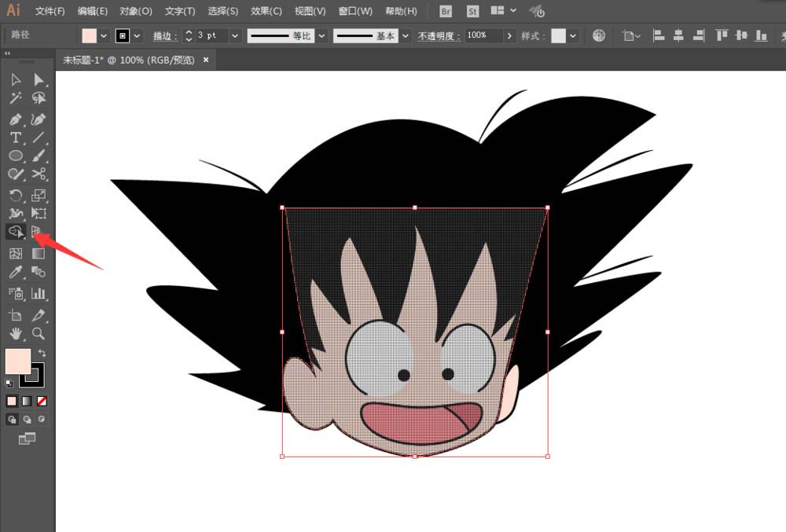
Task: Select the Line Segment tool
Action: pos(38,138)
